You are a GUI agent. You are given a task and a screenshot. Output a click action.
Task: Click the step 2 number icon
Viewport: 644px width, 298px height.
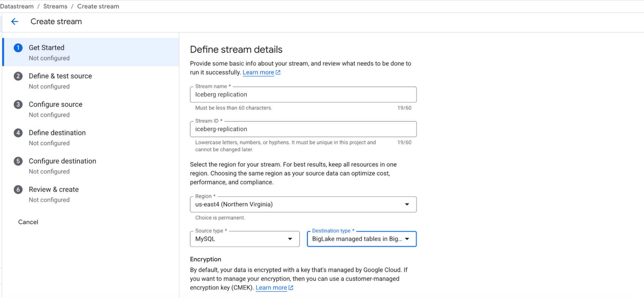18,76
